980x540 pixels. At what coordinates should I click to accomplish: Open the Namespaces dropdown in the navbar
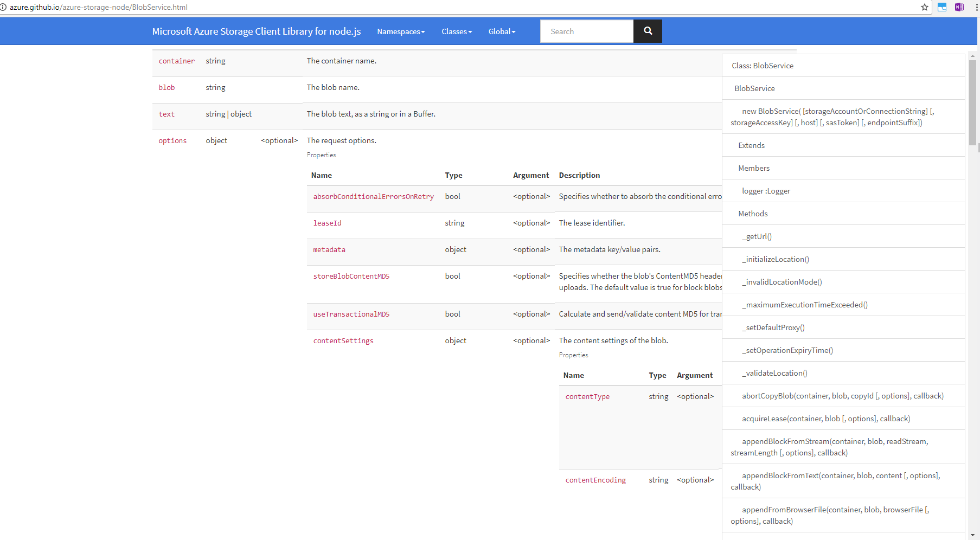(401, 31)
